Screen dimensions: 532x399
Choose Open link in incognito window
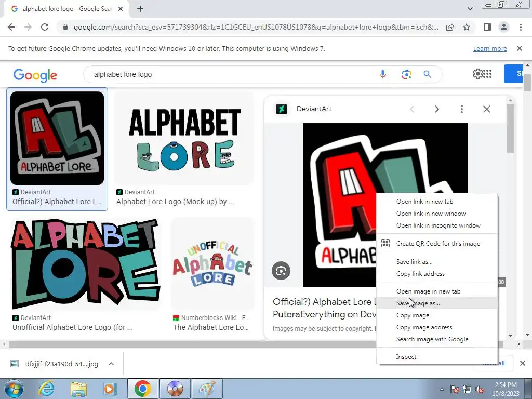(437, 225)
